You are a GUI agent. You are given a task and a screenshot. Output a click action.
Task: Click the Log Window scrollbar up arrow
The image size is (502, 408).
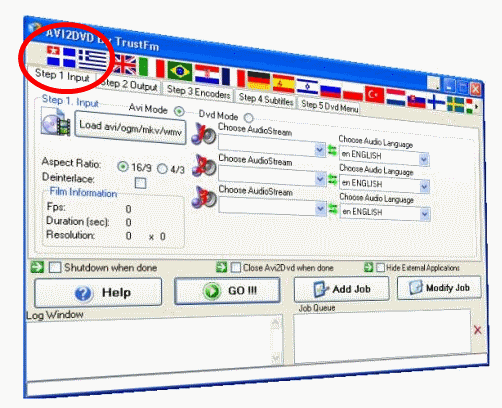(276, 322)
